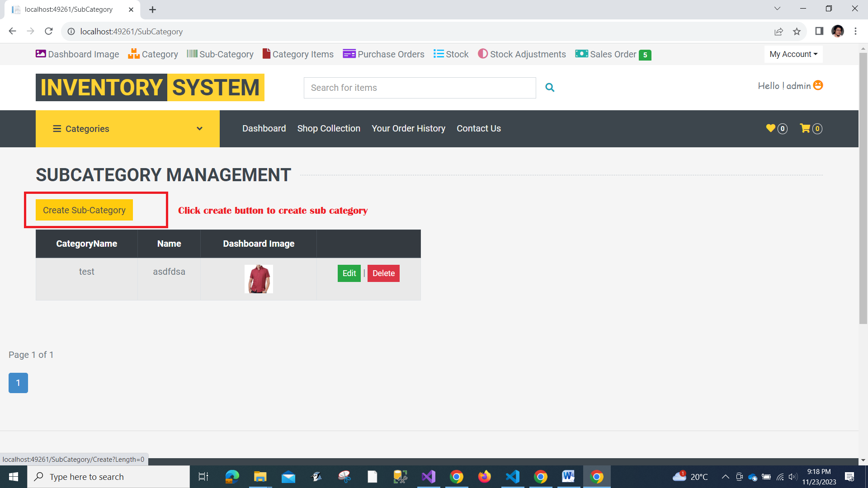Image resolution: width=868 pixels, height=488 pixels.
Task: Open Shop Collection menu item
Action: coord(329,128)
